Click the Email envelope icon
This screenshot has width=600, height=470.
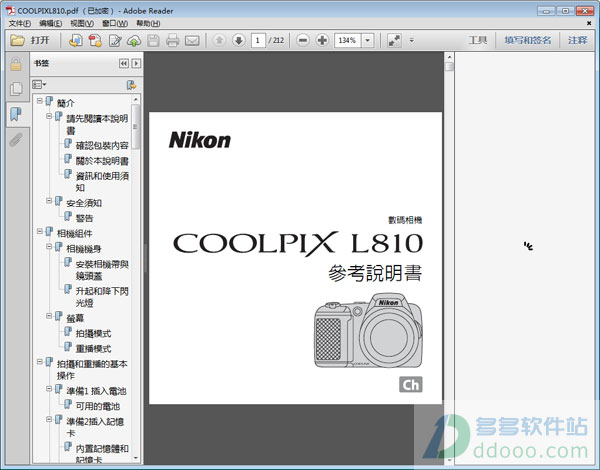point(192,40)
